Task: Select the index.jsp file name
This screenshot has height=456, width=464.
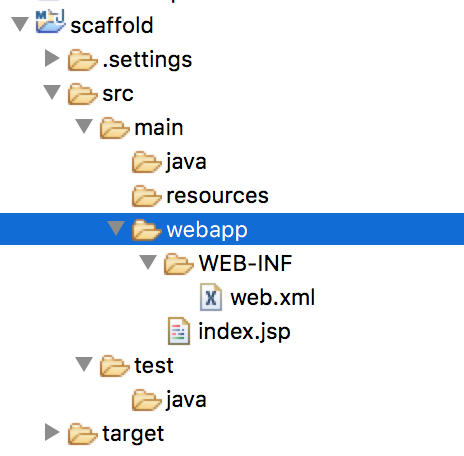Action: tap(244, 332)
